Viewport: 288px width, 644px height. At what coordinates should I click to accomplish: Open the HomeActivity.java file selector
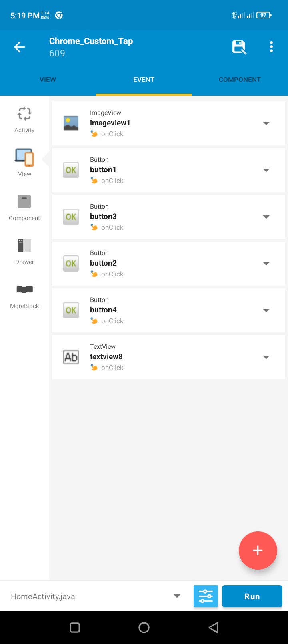[96, 596]
